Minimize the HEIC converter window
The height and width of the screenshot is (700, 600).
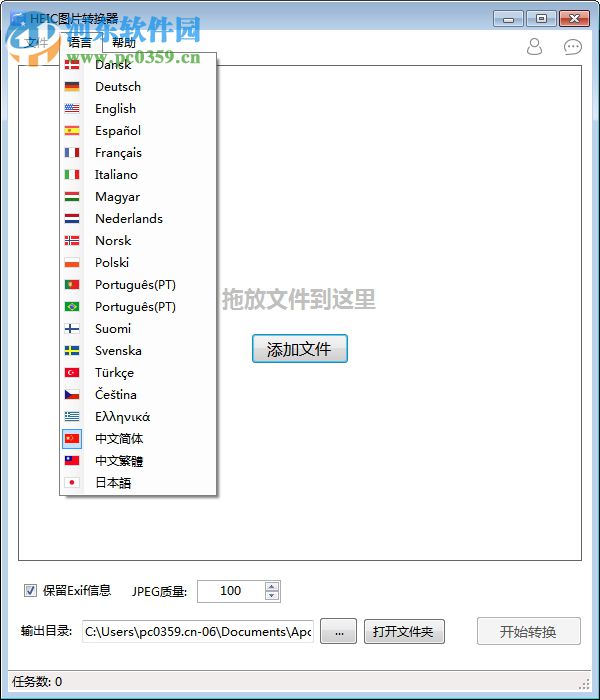click(508, 19)
